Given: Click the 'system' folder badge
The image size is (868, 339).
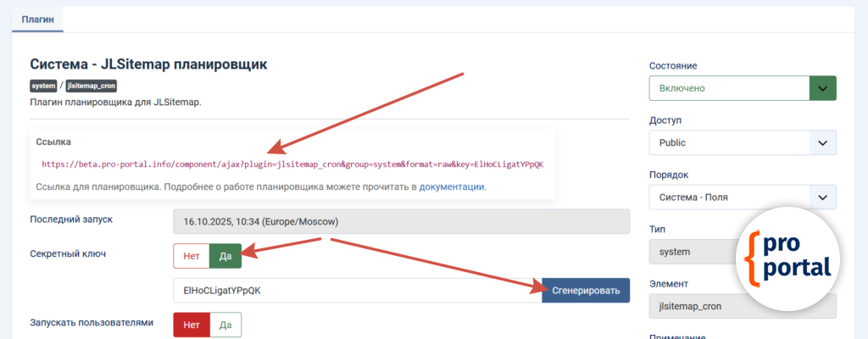Looking at the screenshot, I should [x=43, y=86].
